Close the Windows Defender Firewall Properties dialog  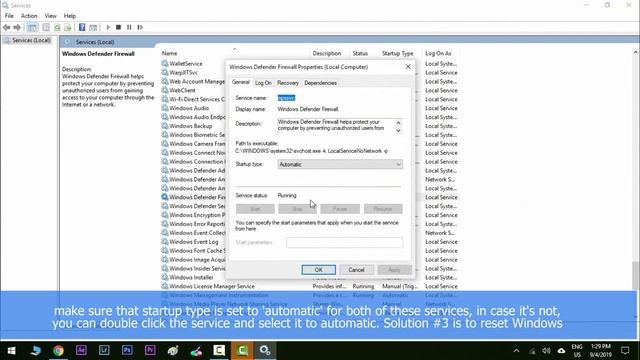[x=408, y=67]
